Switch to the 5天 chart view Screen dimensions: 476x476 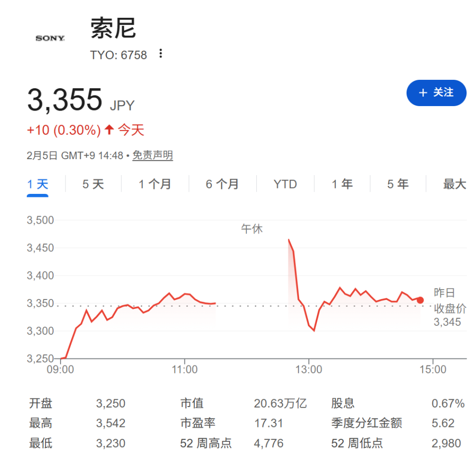[93, 183]
